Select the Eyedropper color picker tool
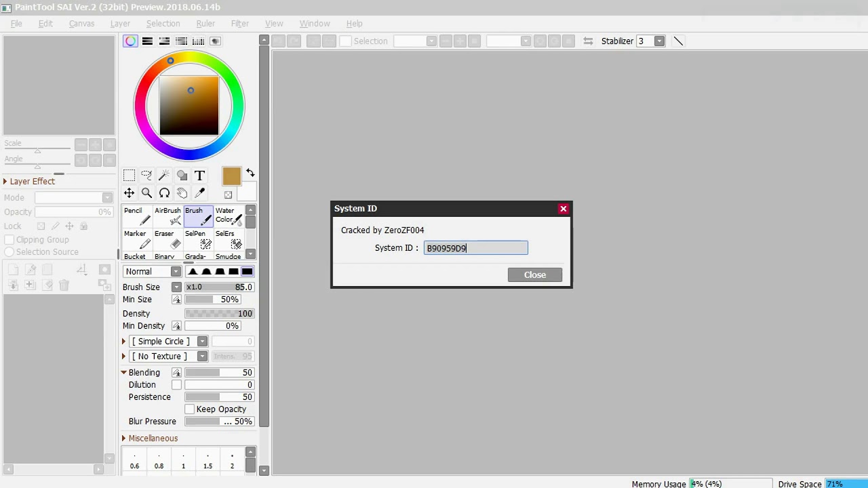Screen dimensions: 868x488 point(199,193)
